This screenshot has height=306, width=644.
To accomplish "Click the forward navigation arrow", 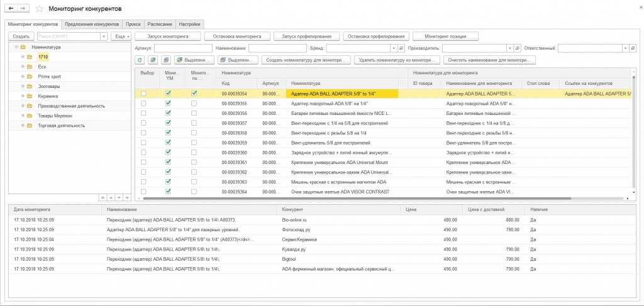I will pyautogui.click(x=23, y=9).
